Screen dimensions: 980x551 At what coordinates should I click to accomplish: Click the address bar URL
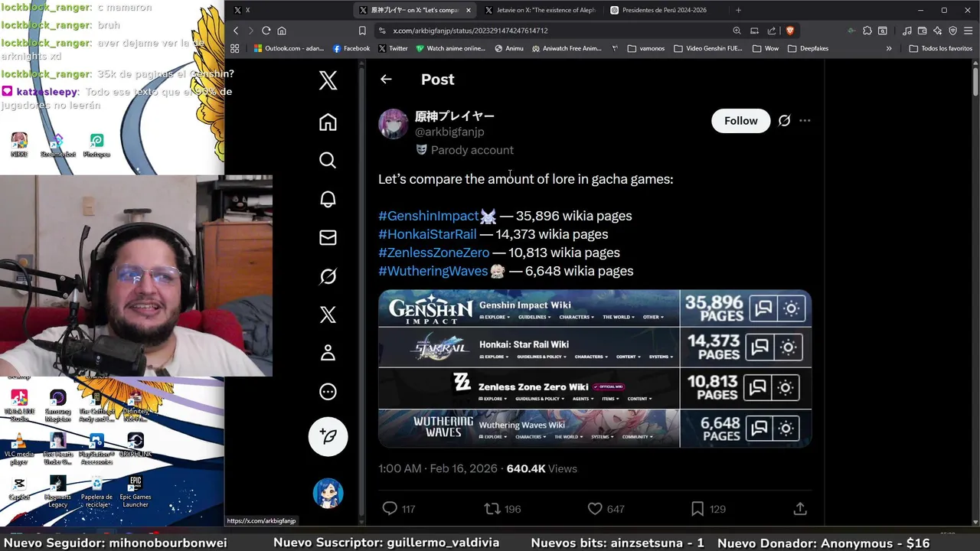point(470,31)
